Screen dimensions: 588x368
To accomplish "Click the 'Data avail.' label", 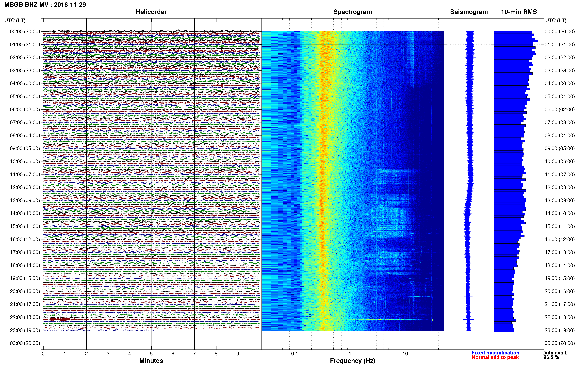I will (555, 353).
